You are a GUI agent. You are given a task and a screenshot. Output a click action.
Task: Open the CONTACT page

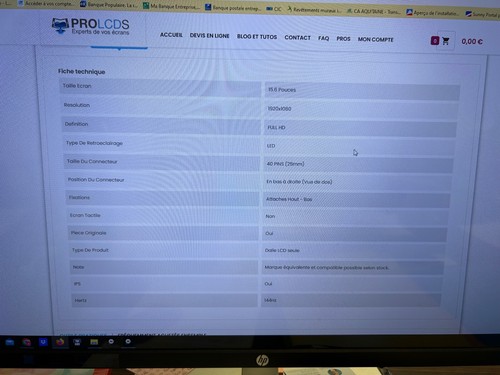[x=297, y=38]
